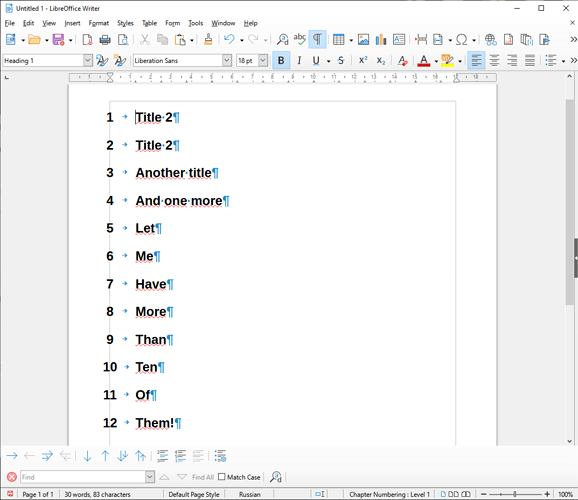Viewport: 578px width, 500px height.
Task: Click the Insert Chart icon
Action: (x=381, y=39)
